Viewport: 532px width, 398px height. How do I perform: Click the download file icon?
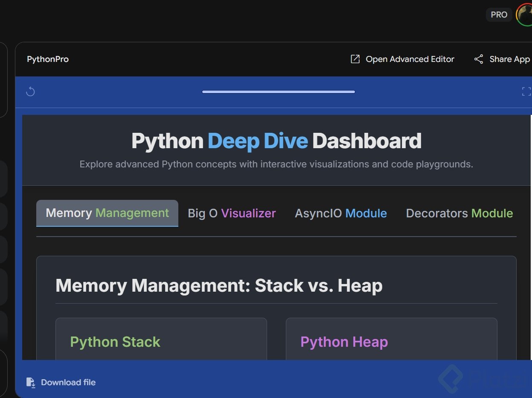pyautogui.click(x=31, y=383)
